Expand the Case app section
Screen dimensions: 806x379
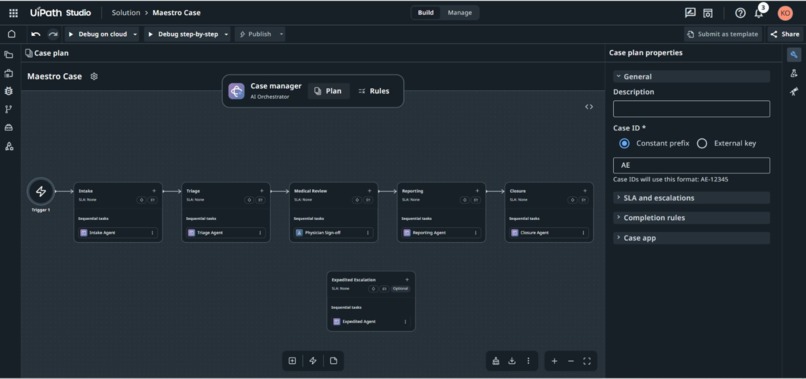(x=691, y=238)
